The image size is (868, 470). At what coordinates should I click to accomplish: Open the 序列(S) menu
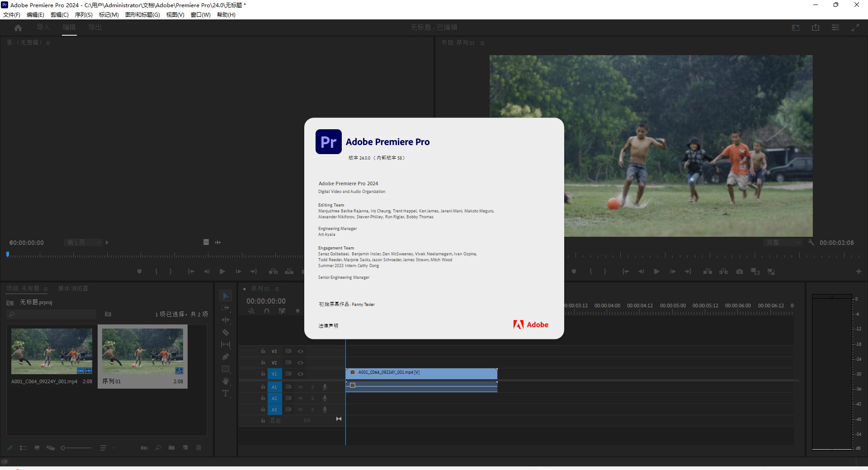[84, 15]
